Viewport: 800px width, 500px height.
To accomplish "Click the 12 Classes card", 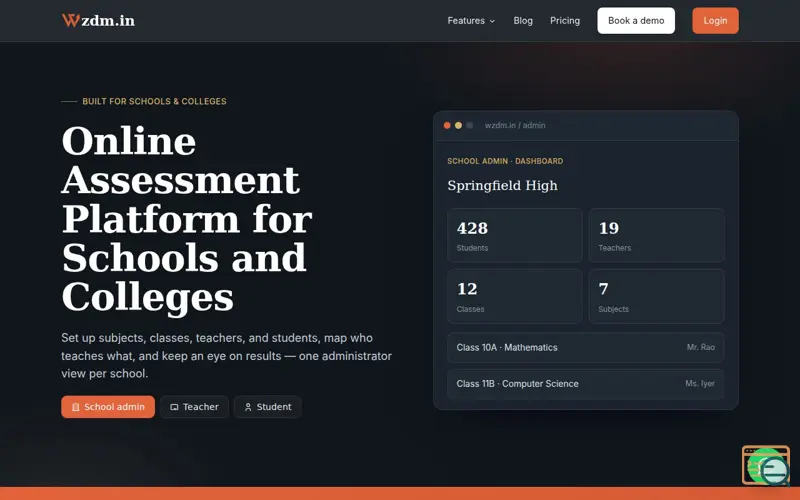I will (515, 296).
